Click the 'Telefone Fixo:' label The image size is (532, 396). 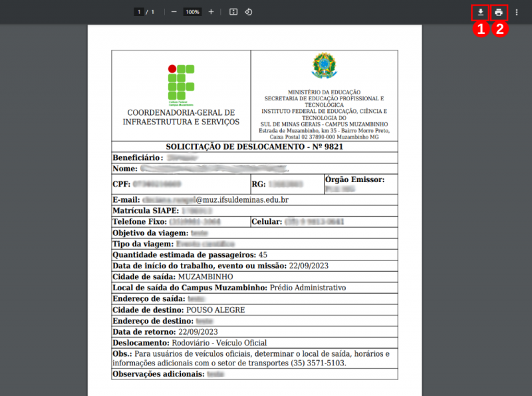pyautogui.click(x=140, y=221)
